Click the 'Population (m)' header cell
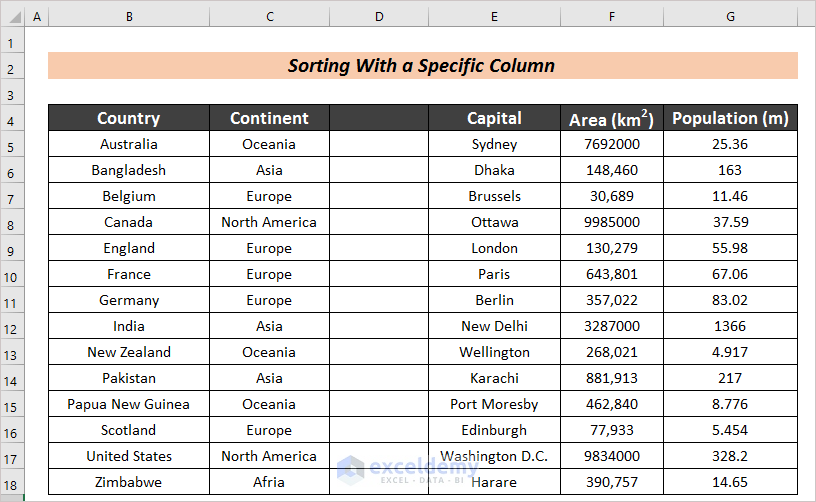This screenshot has width=816, height=502. (730, 118)
